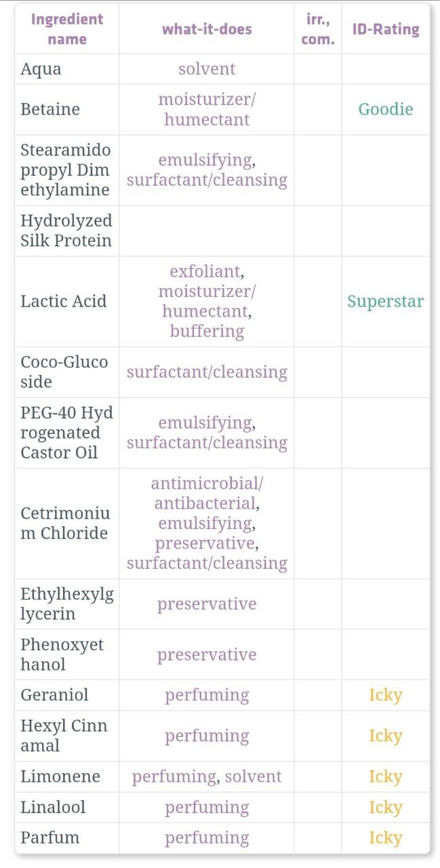Open Hexyl Cinnamal ingredient details
This screenshot has width=440, height=868.
click(64, 736)
